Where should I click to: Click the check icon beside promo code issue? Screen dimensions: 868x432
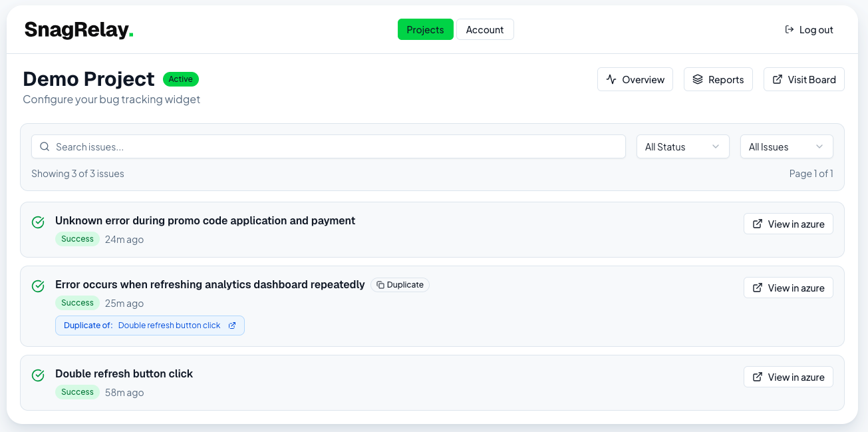[x=38, y=222]
